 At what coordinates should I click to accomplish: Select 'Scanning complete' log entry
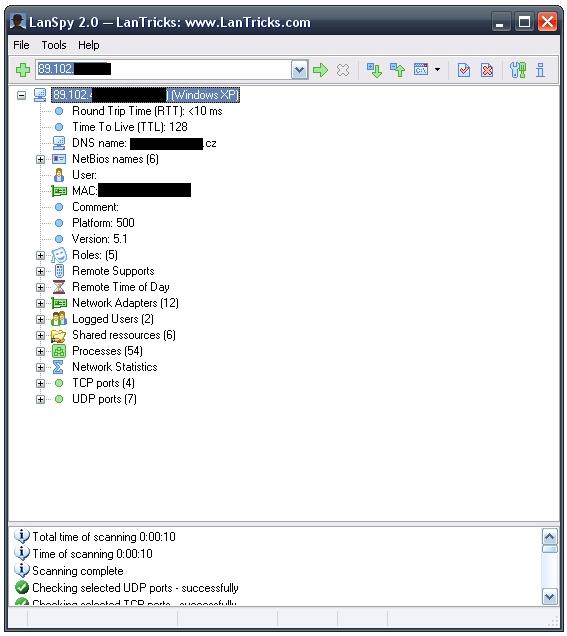coord(77,571)
